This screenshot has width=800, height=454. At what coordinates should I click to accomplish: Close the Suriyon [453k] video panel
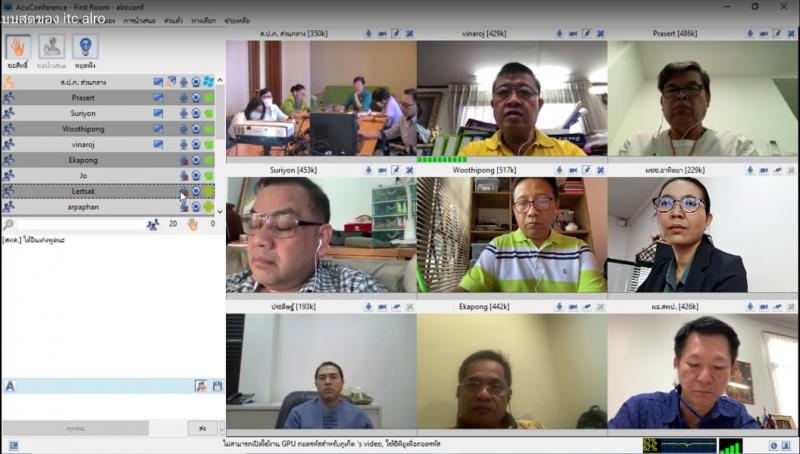click(410, 170)
